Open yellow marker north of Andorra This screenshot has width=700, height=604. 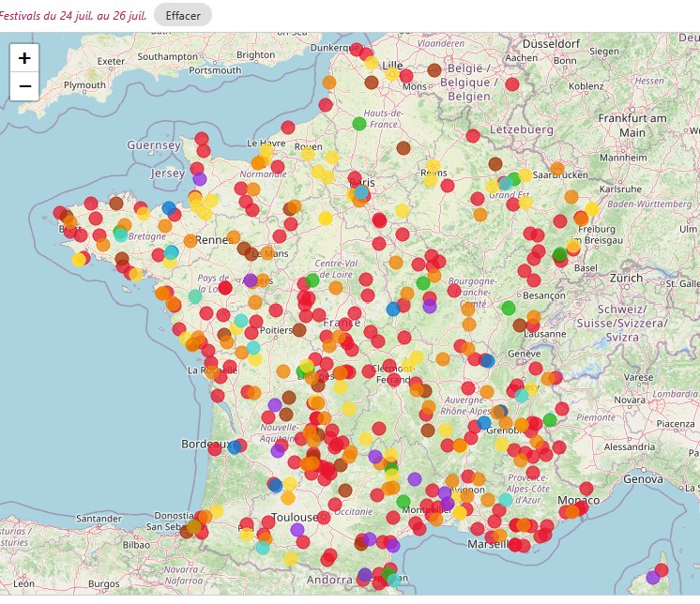pos(291,558)
